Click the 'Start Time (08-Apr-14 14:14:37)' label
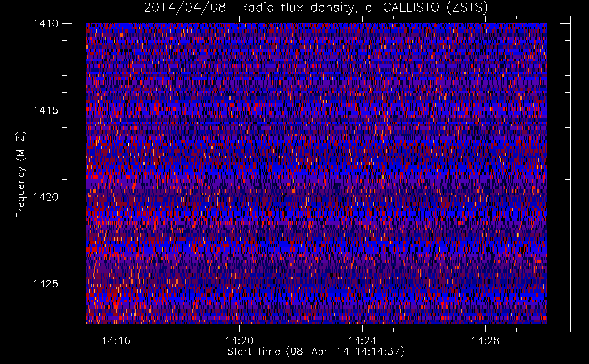Viewport: 589px width, 364px height. click(316, 351)
